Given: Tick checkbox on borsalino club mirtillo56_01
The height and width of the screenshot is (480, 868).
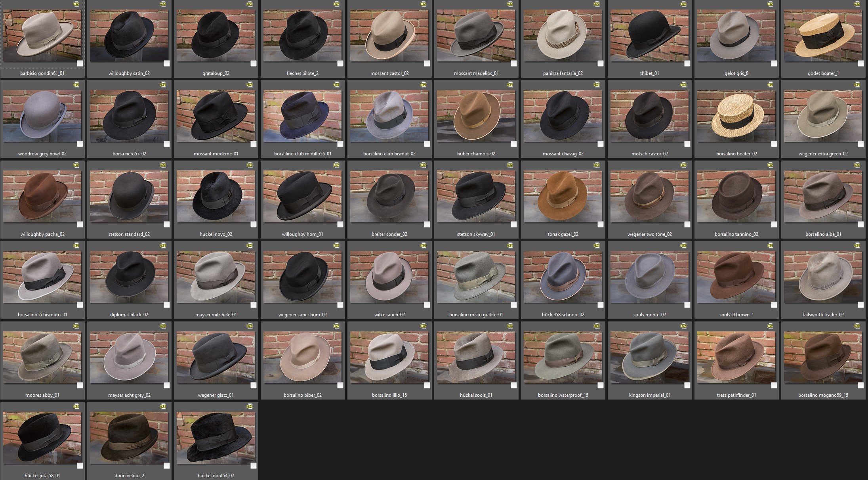Looking at the screenshot, I should tap(340, 144).
